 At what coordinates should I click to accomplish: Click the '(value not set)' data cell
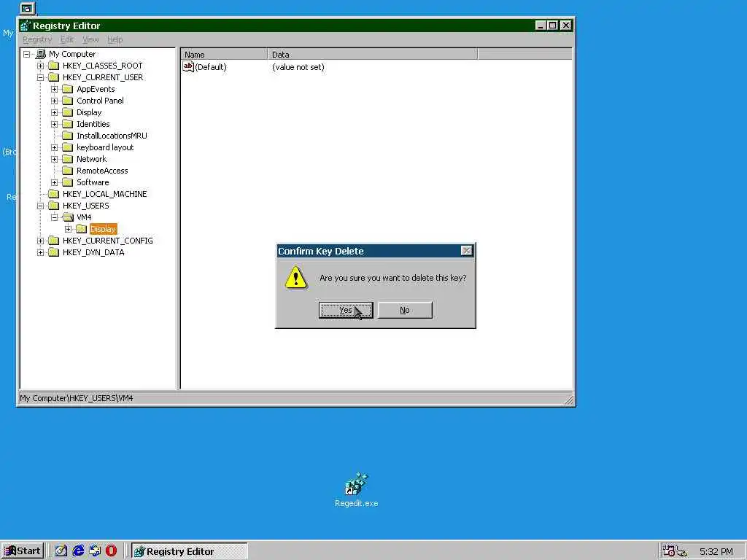coord(298,67)
